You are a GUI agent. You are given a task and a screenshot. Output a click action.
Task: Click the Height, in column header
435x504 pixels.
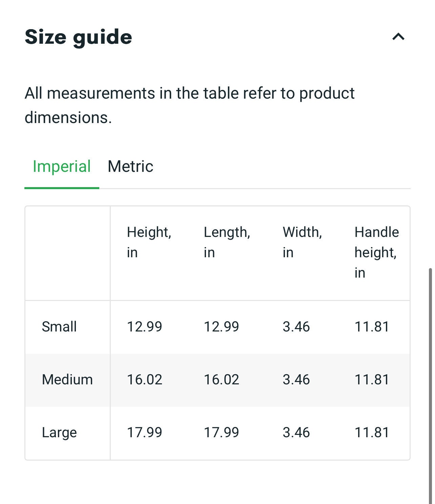pos(149,242)
